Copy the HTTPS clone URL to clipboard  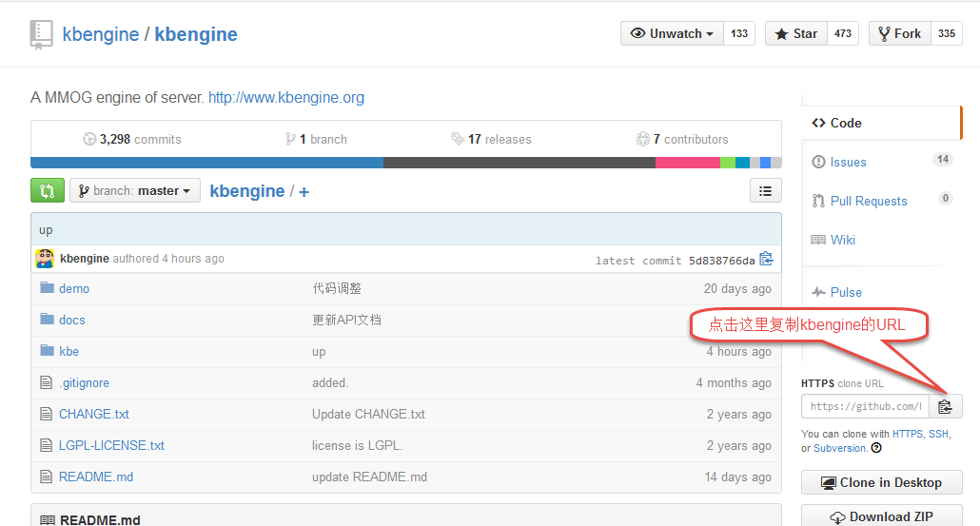click(x=945, y=406)
